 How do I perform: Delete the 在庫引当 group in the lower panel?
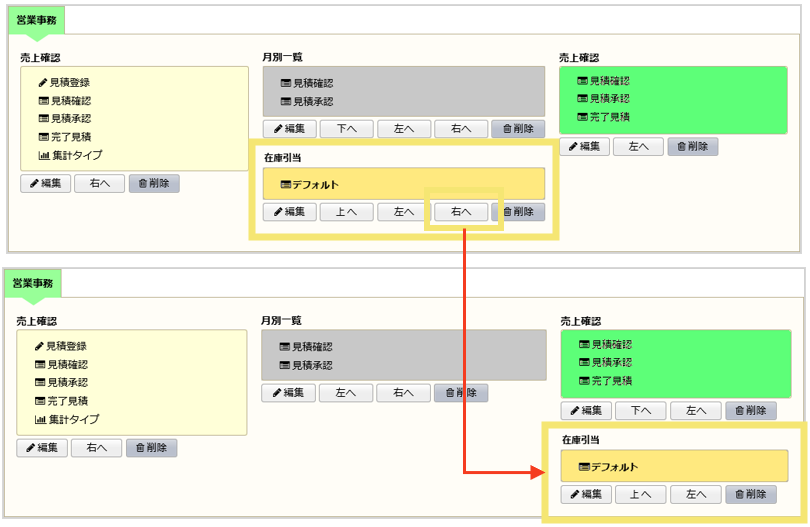(x=750, y=495)
